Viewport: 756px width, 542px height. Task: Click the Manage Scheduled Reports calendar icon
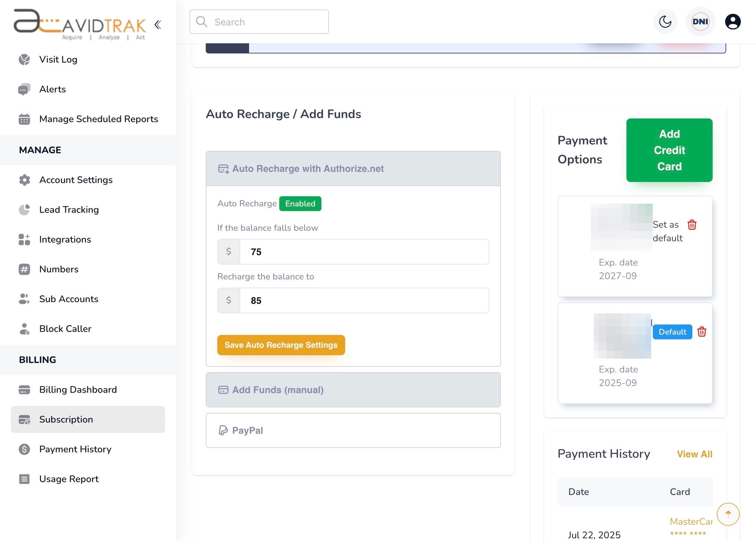(x=24, y=119)
